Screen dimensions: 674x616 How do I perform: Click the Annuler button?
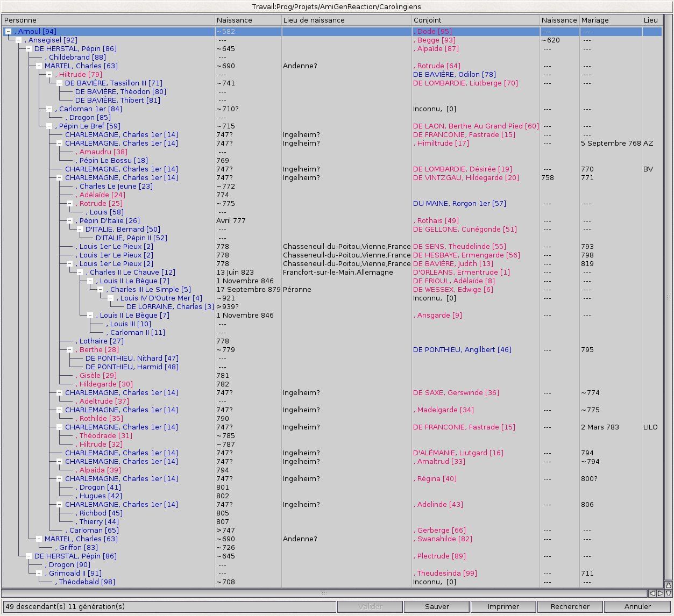[x=637, y=606]
